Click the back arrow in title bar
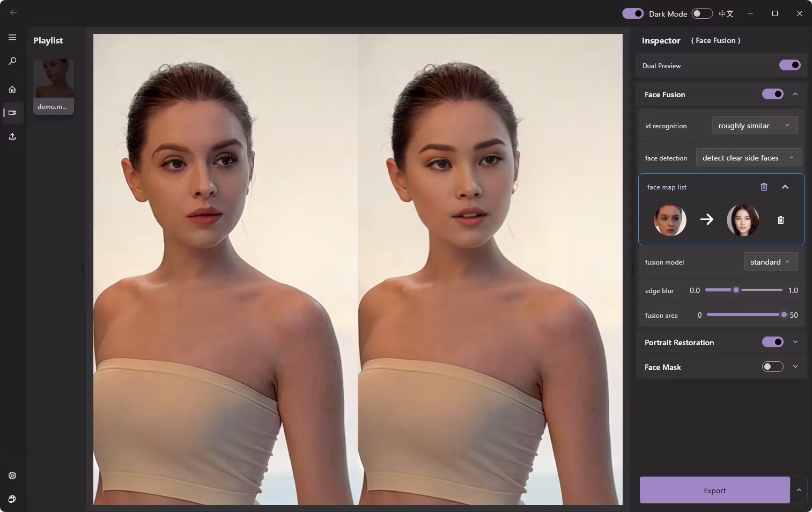Image resolution: width=812 pixels, height=512 pixels. (x=13, y=12)
